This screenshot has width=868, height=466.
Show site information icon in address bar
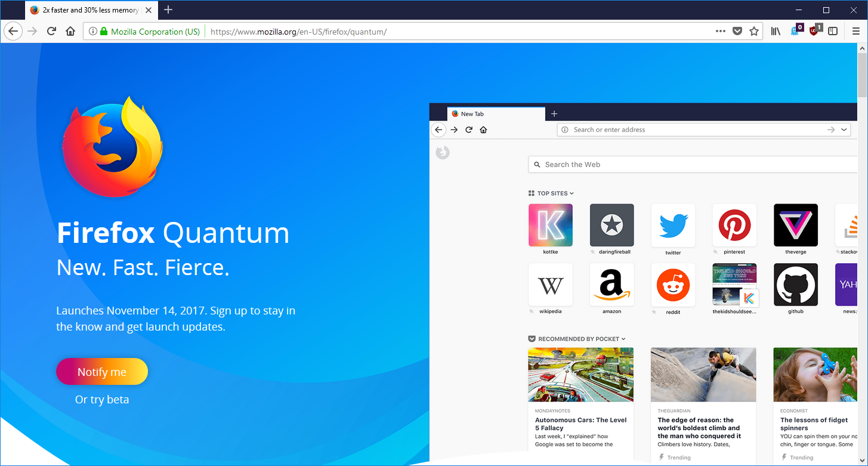pyautogui.click(x=93, y=32)
